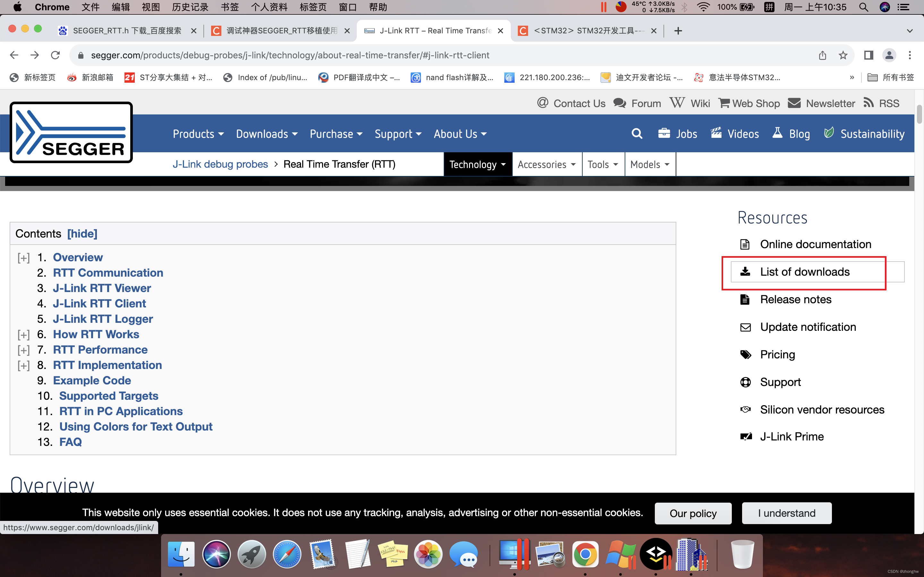Click the SEGGER website search magnifier icon
The width and height of the screenshot is (924, 577).
pos(637,134)
